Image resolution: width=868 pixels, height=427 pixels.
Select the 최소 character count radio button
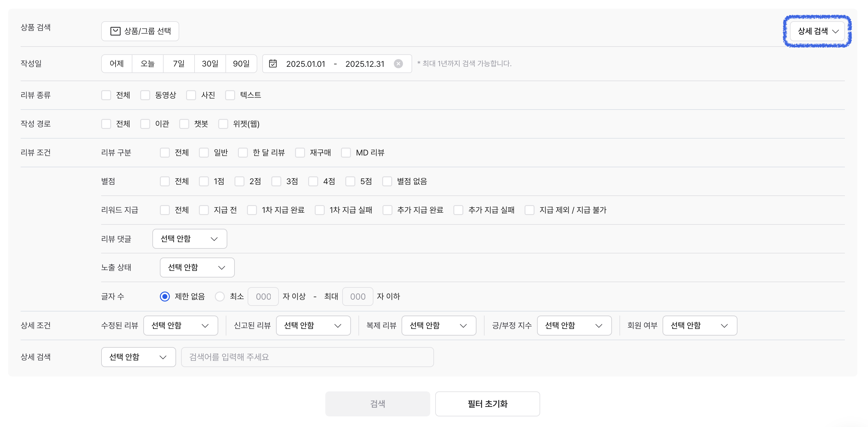[220, 297]
